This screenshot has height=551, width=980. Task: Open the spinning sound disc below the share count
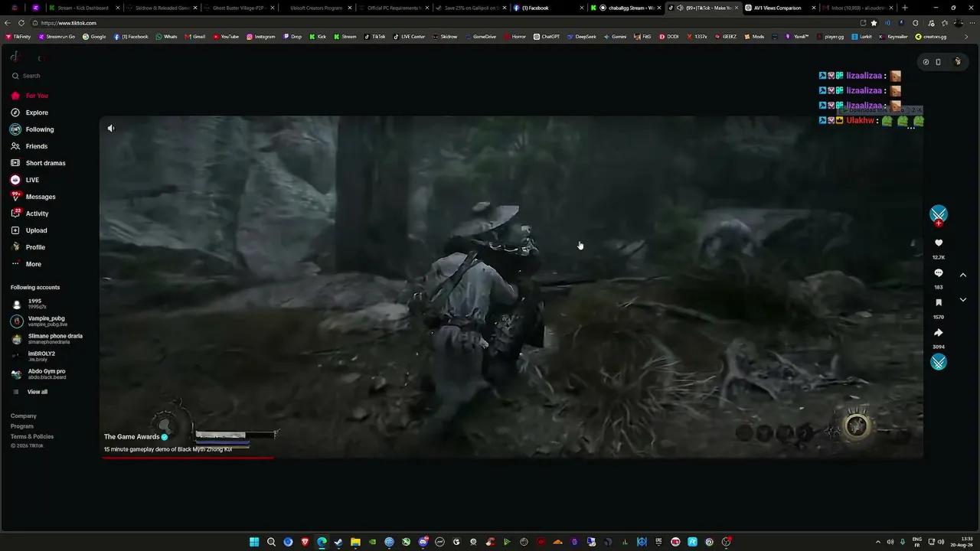pos(939,362)
